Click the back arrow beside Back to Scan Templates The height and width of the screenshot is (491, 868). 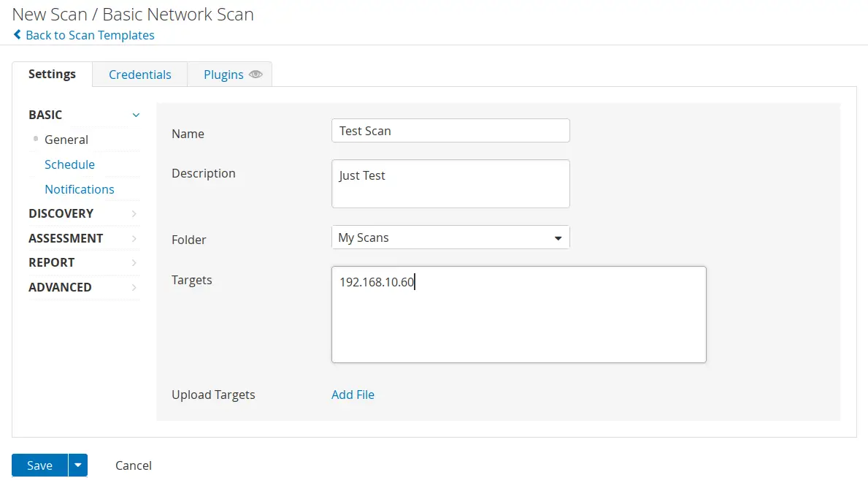18,35
